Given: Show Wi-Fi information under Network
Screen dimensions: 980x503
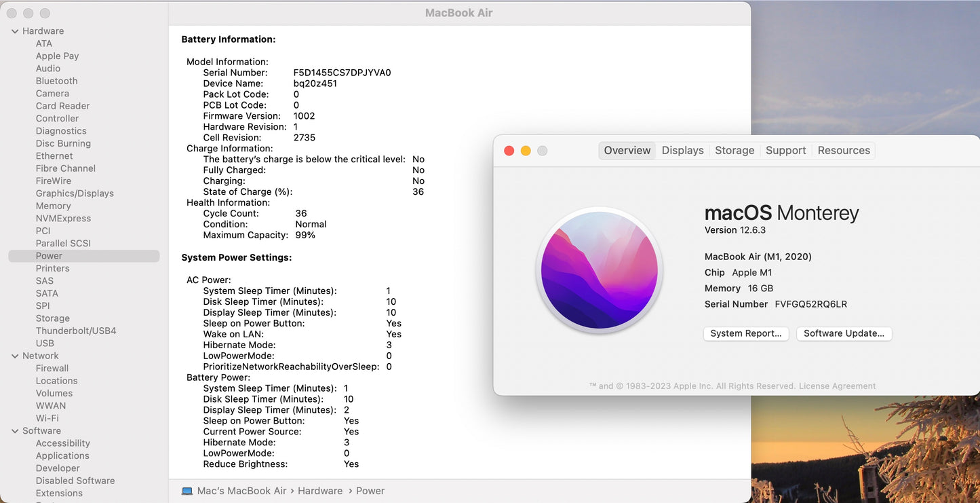Looking at the screenshot, I should pyautogui.click(x=47, y=418).
